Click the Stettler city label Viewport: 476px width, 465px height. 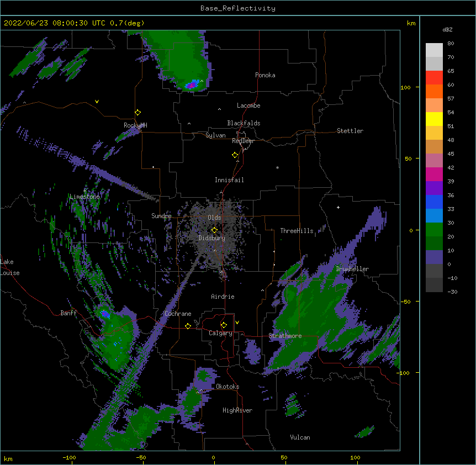click(350, 131)
